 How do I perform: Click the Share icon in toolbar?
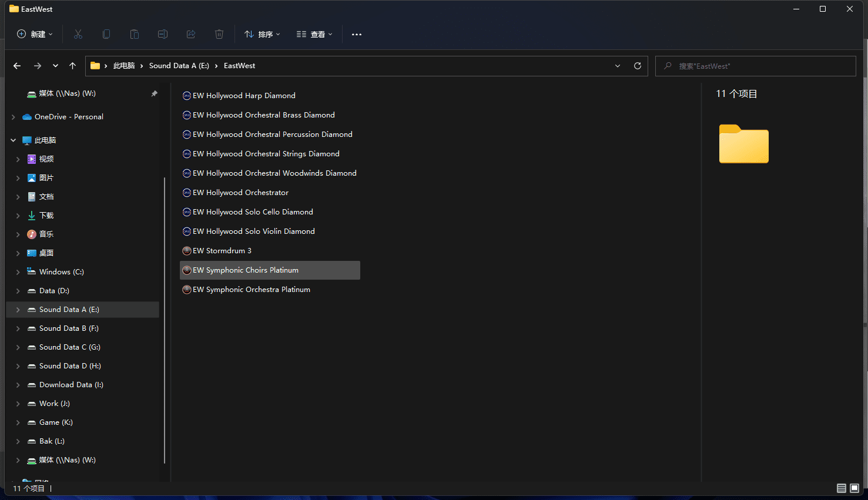[x=191, y=35]
